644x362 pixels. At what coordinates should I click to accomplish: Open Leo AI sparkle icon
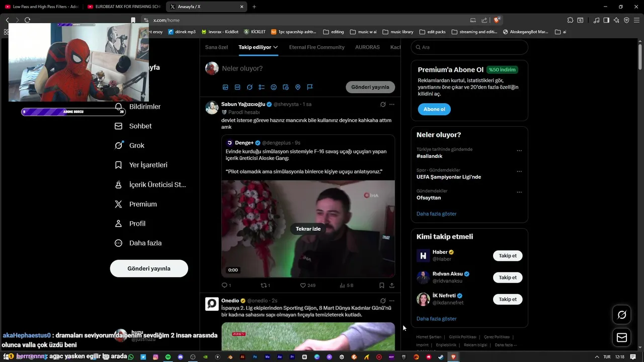tap(616, 20)
